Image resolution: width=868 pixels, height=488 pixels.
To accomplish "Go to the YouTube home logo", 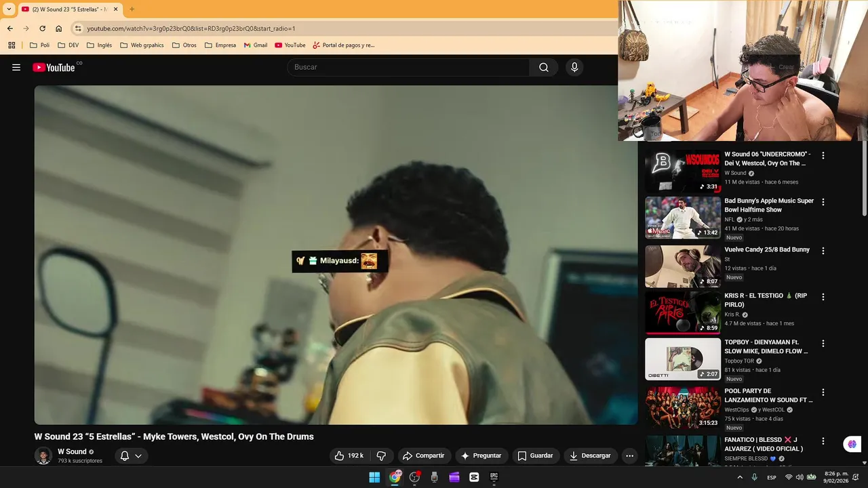I will (54, 67).
